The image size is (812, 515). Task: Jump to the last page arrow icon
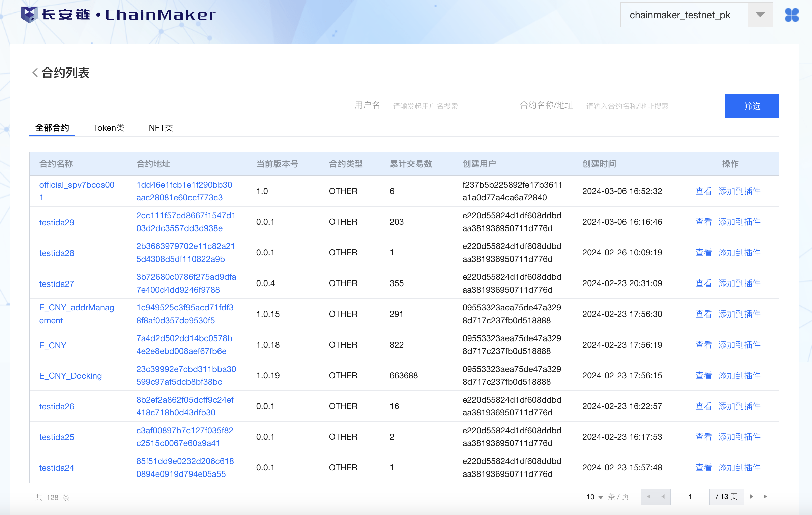click(x=765, y=497)
